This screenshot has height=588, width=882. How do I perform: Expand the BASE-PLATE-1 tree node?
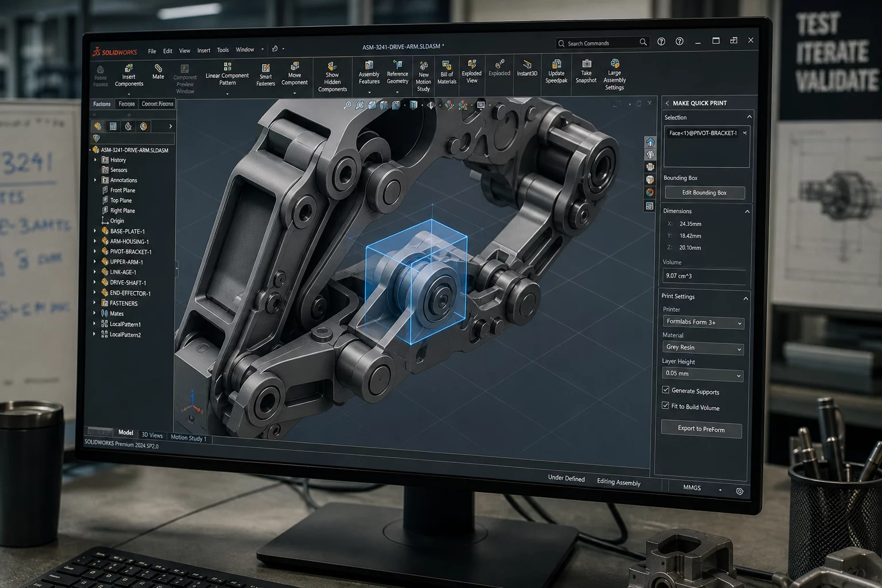click(x=95, y=231)
